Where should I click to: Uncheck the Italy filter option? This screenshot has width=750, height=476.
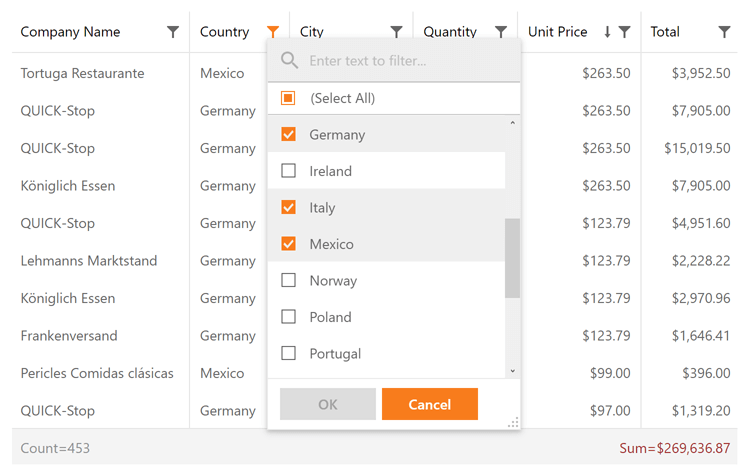point(289,208)
